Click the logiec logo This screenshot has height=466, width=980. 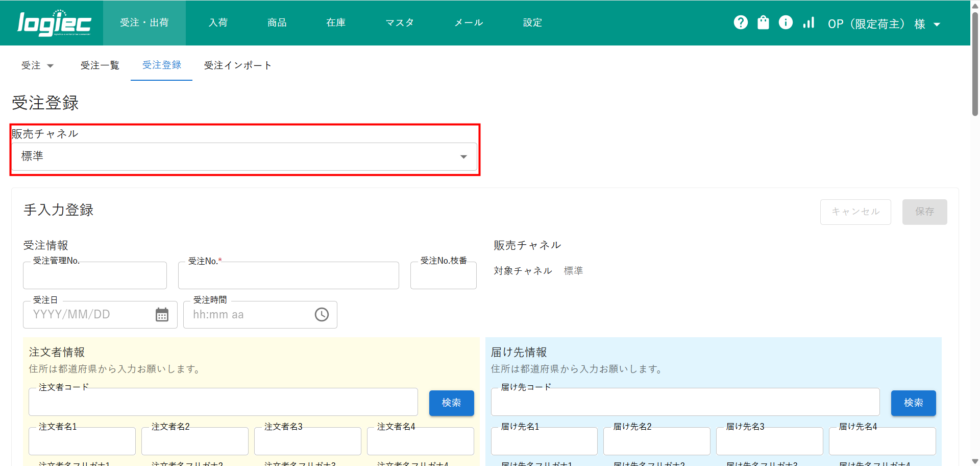click(54, 23)
